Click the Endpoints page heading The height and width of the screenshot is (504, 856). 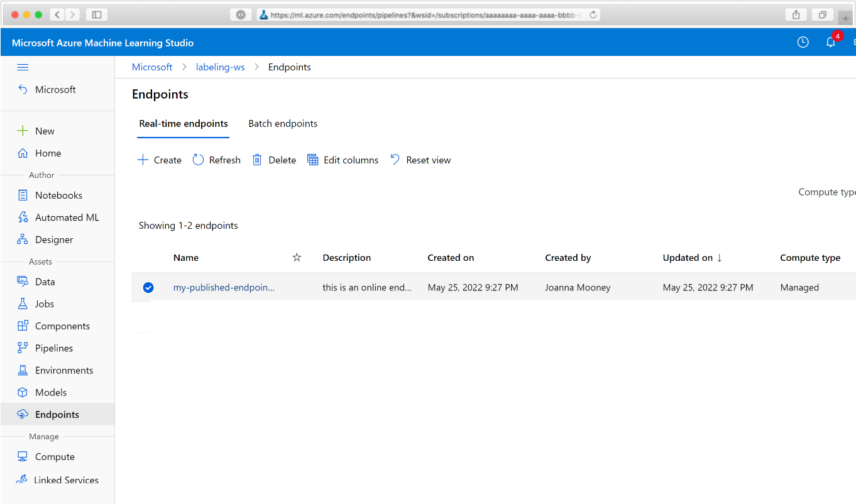point(160,94)
